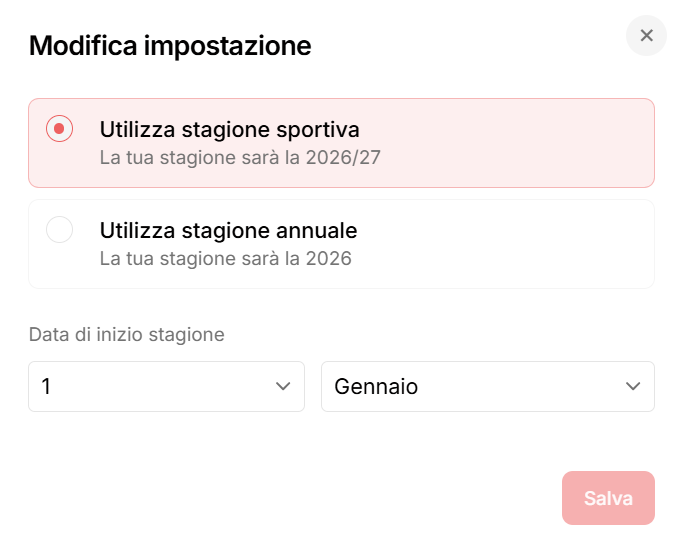Viewport: 679px width, 550px height.
Task: Click the chevron arrow in the day selector
Action: [x=283, y=386]
